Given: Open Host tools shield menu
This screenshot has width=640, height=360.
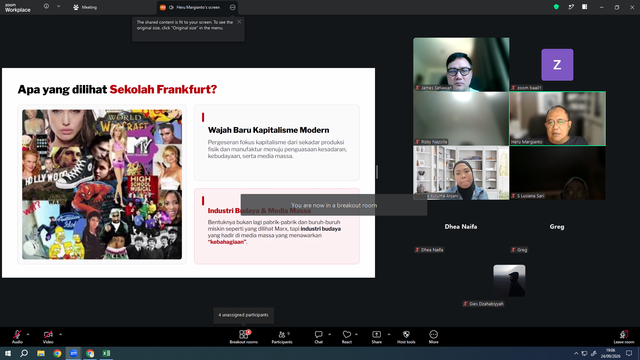Looking at the screenshot, I should click(406, 337).
